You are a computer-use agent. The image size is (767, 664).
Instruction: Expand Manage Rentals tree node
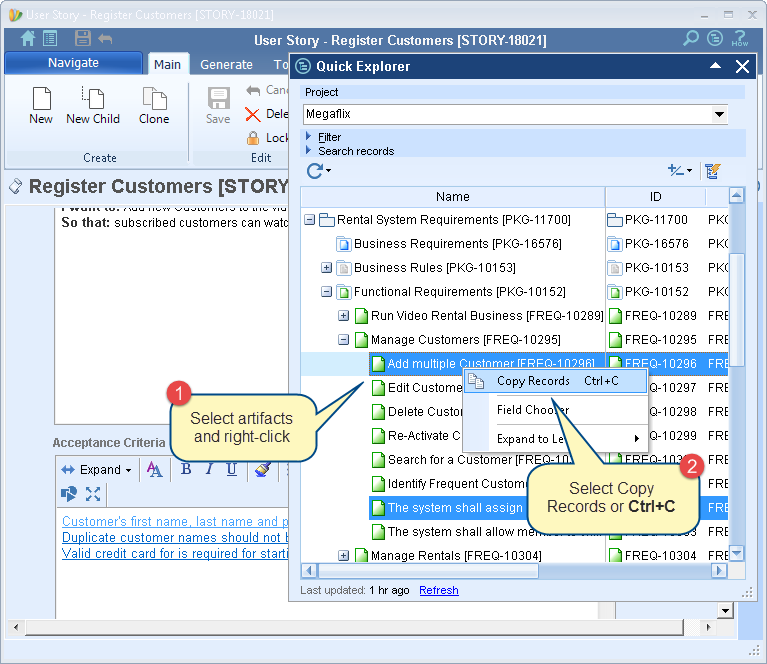(344, 555)
